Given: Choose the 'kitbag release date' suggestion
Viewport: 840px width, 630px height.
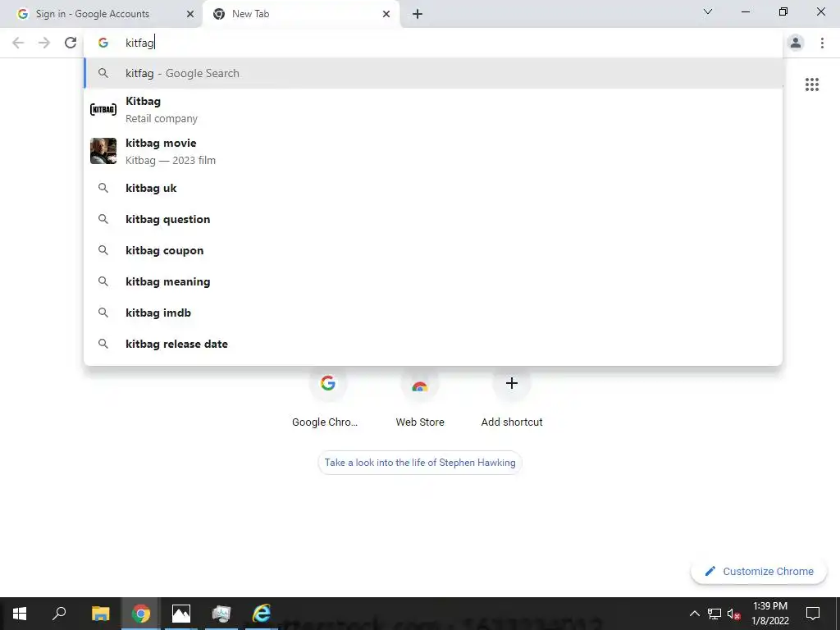Looking at the screenshot, I should tap(433, 344).
